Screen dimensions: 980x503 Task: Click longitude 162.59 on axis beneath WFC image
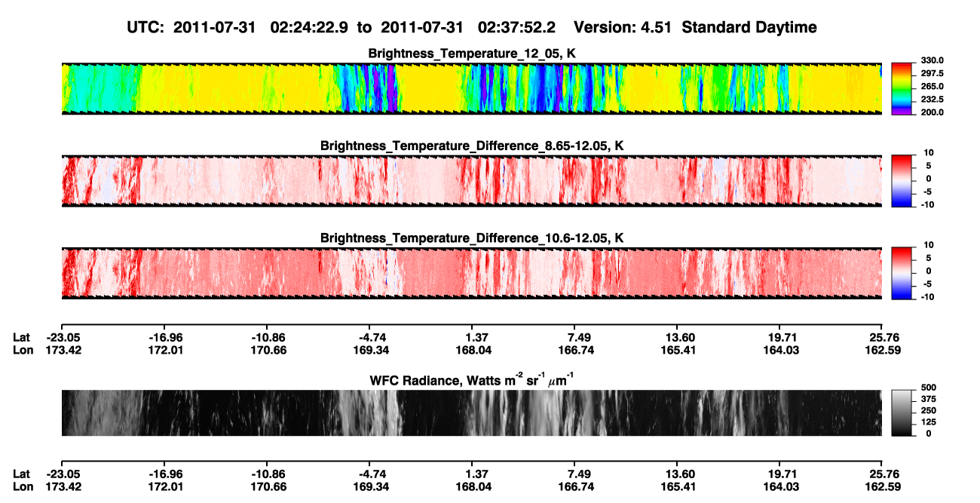pyautogui.click(x=884, y=487)
